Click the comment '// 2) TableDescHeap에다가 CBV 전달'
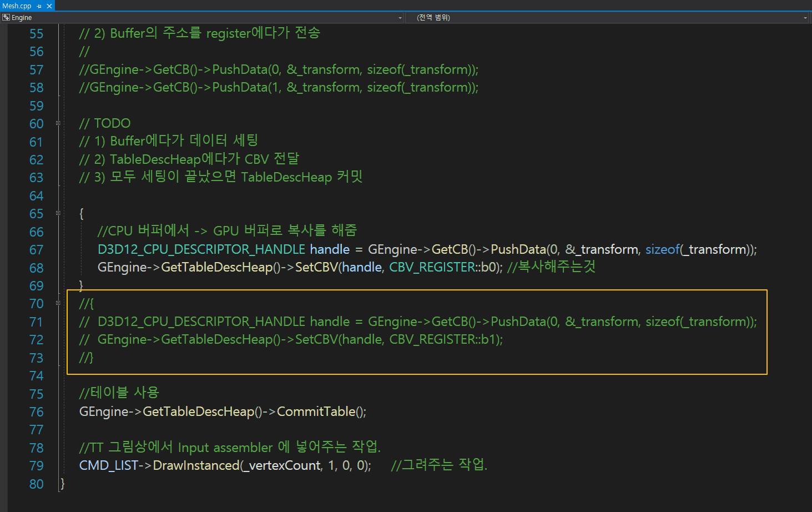Viewport: 812px width, 512px height. pyautogui.click(x=189, y=159)
